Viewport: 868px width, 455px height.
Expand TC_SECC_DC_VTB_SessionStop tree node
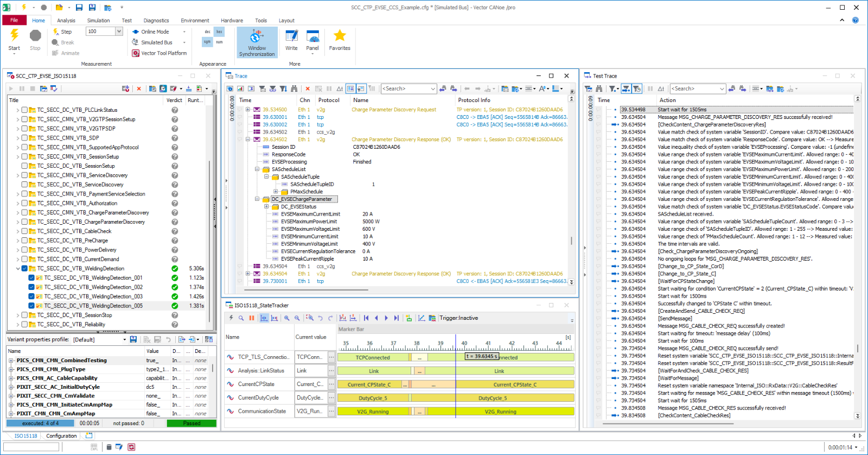pyautogui.click(x=17, y=315)
